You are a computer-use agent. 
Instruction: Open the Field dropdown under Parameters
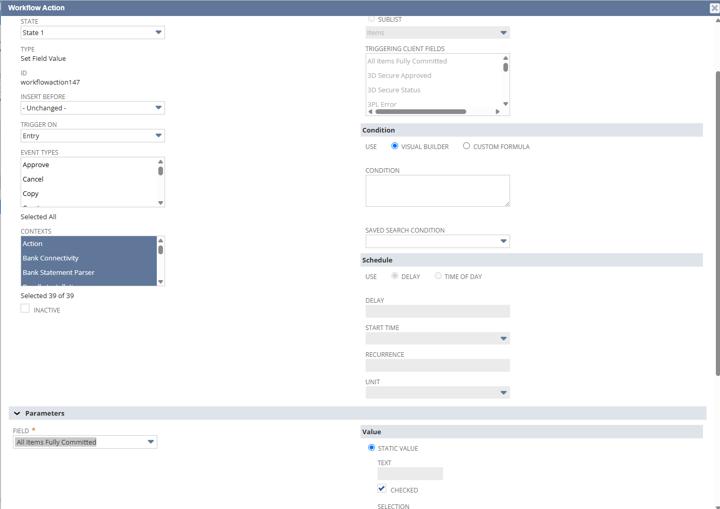(x=85, y=442)
